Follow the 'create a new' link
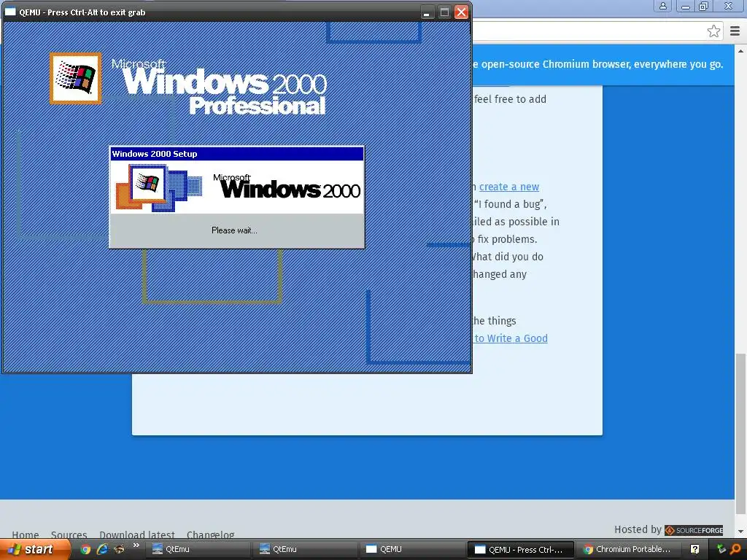Image resolution: width=747 pixels, height=560 pixels. 508,187
